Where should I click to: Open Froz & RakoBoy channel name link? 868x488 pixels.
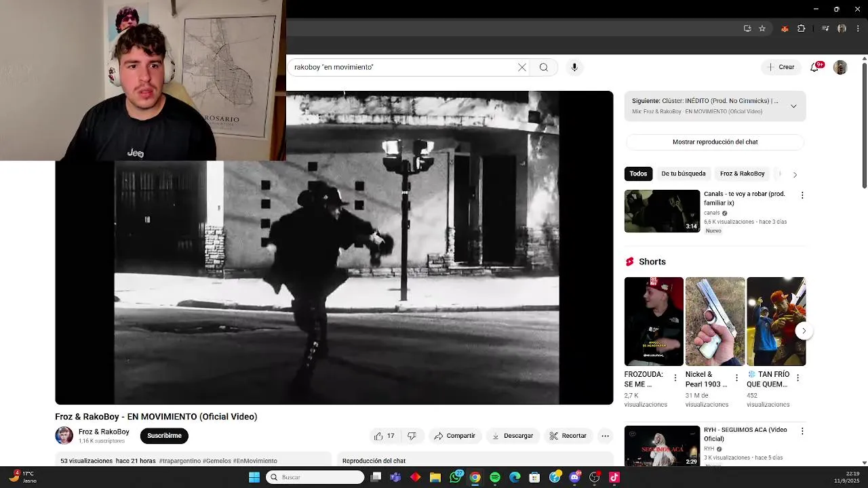[104, 432]
